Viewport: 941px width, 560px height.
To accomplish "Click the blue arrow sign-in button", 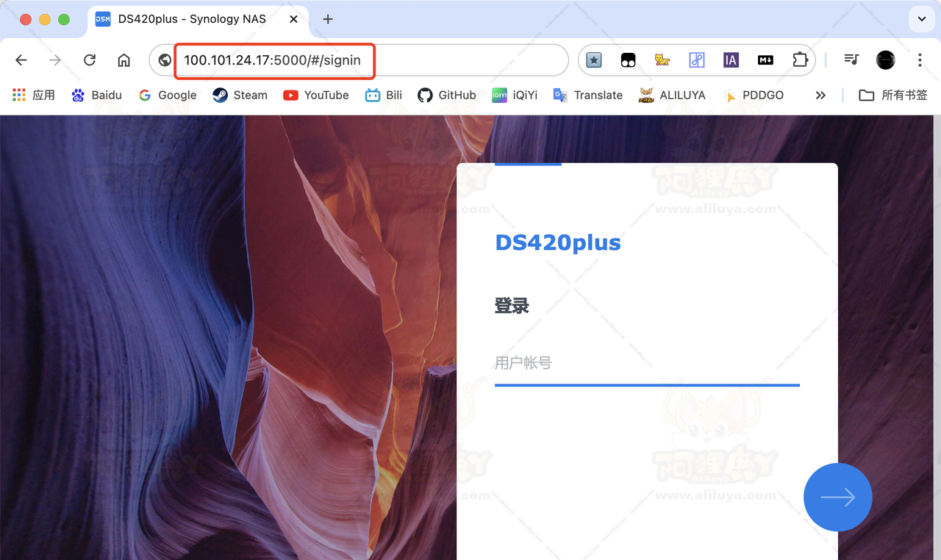I will 837,498.
